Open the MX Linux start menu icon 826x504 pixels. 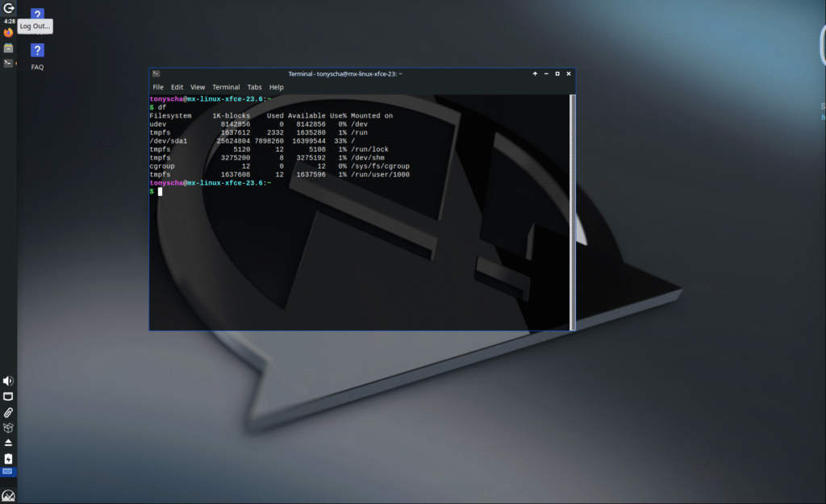click(x=8, y=495)
